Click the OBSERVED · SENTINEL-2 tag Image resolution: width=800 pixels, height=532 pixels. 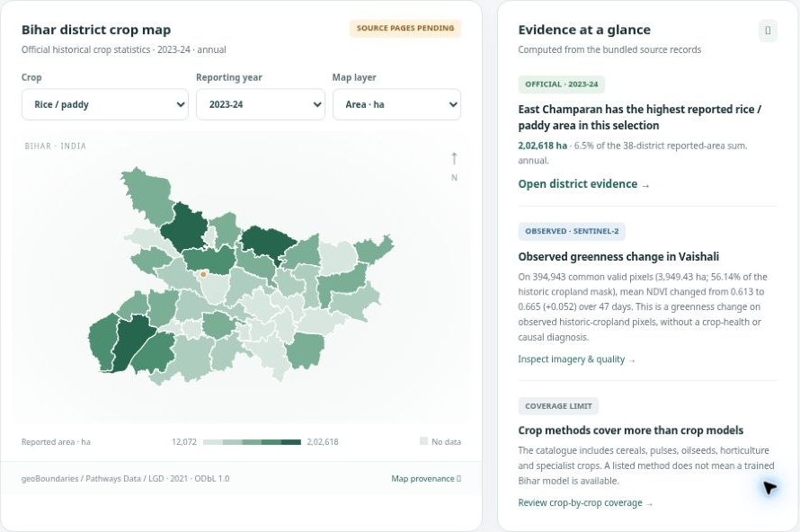pos(572,231)
